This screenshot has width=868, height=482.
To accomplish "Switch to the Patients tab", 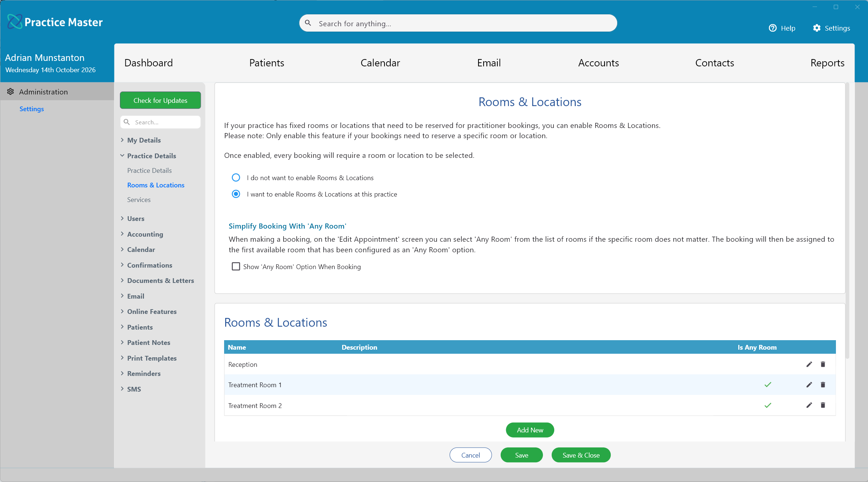I will (x=266, y=63).
